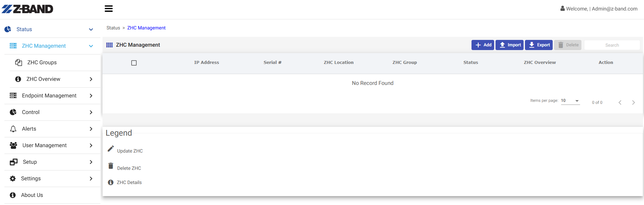This screenshot has width=644, height=205.
Task: Click the Alerts bell icon
Action: 13,129
